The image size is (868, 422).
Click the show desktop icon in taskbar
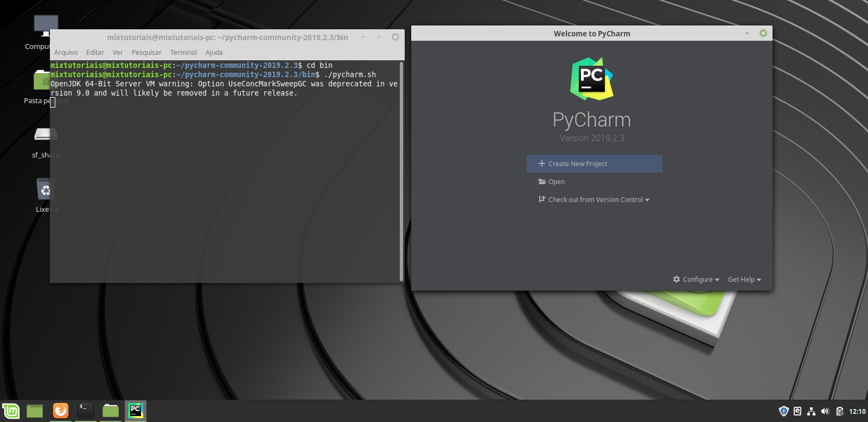click(x=35, y=411)
